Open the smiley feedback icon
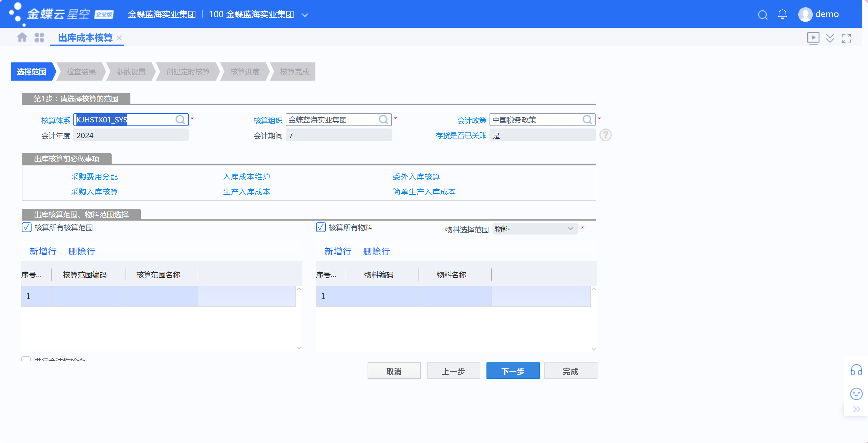 tap(856, 394)
